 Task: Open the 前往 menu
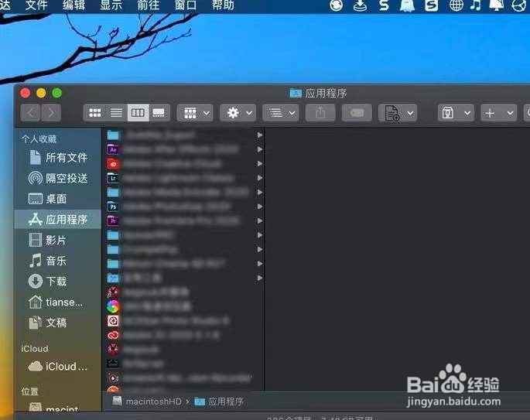148,5
